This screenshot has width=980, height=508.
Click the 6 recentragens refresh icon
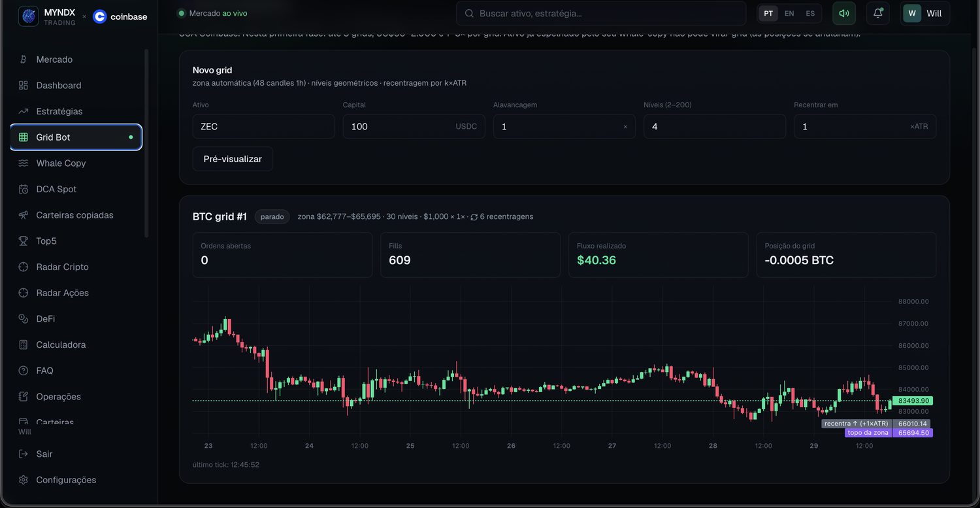(474, 217)
